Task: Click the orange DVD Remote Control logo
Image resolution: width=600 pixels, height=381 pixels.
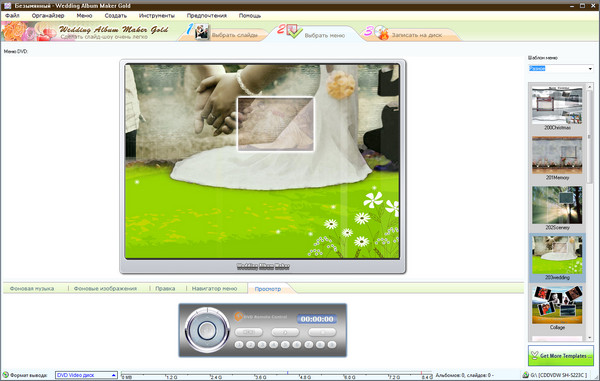Action: [x=238, y=316]
